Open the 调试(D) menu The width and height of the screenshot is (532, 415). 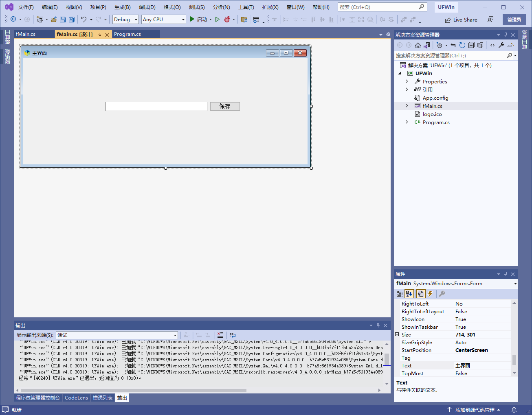(147, 7)
